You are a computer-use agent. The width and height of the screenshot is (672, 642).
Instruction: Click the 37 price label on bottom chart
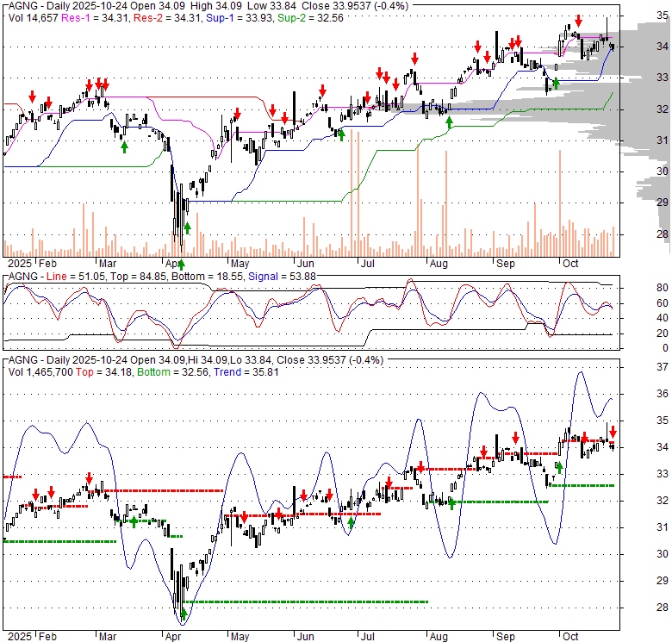(663, 367)
